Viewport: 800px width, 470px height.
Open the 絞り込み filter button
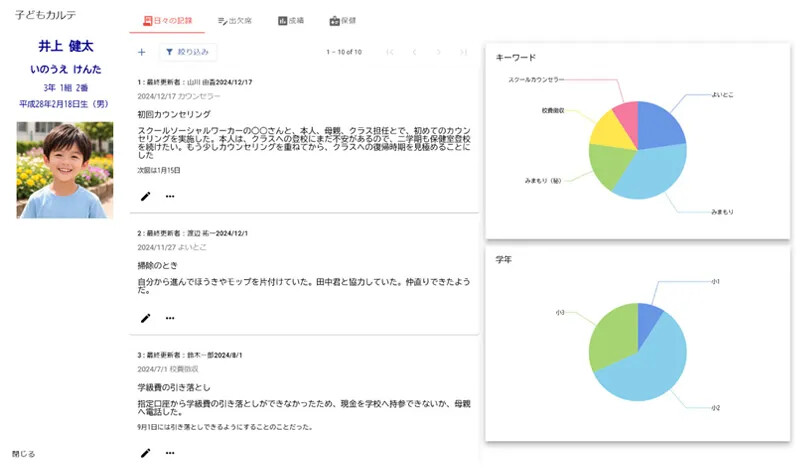(x=188, y=52)
